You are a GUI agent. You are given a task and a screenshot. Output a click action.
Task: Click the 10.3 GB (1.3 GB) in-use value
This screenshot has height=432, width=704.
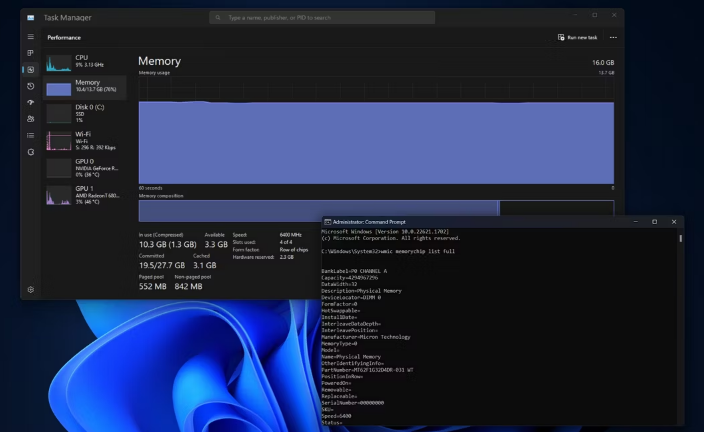(167, 244)
